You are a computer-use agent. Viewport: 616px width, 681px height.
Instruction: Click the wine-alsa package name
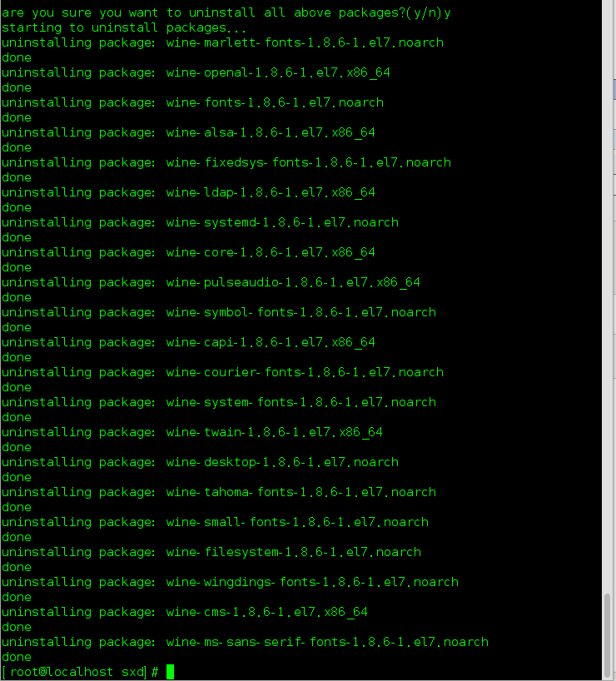coord(271,132)
